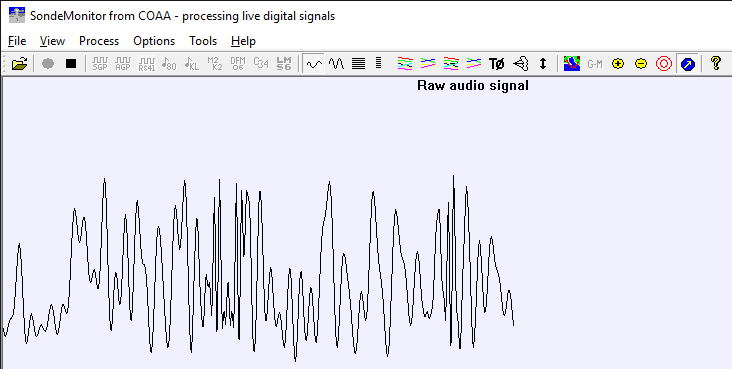Screen dimensions: 732x369
Task: Click the yellow question mark help icon
Action: point(716,64)
